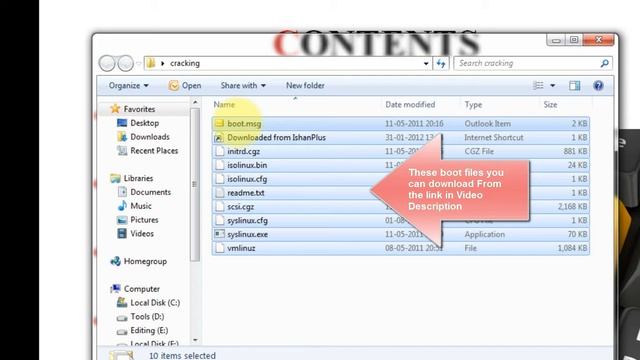Select the boot.msg file icon

click(x=220, y=123)
